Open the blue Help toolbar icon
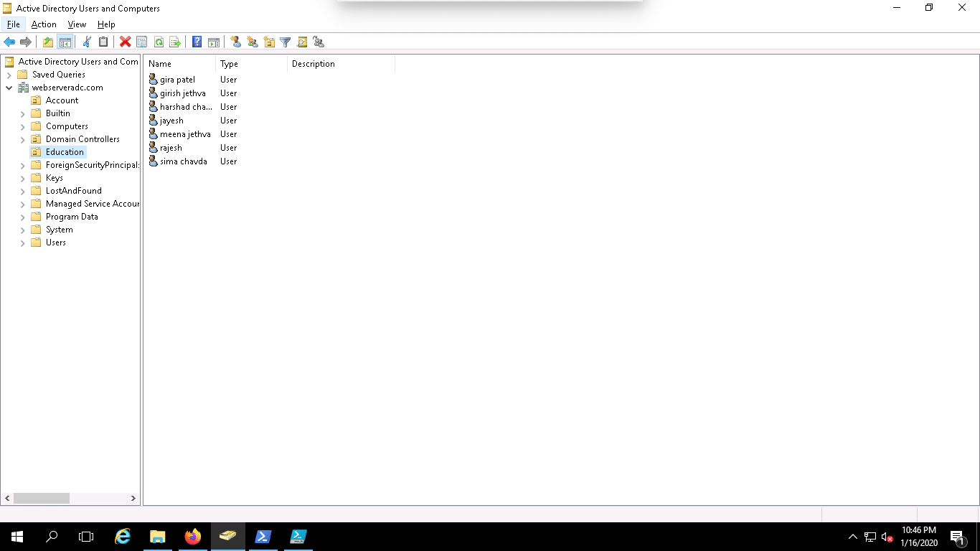The width and height of the screenshot is (980, 551). 197,42
